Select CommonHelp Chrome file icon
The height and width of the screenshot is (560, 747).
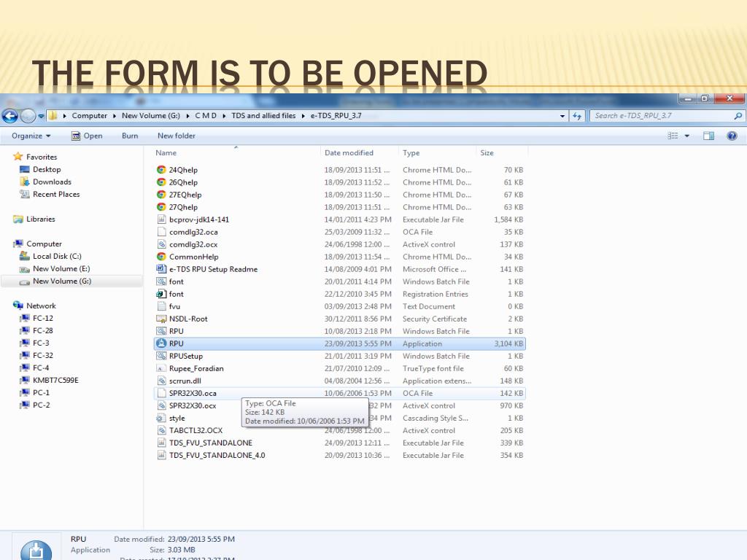[161, 256]
